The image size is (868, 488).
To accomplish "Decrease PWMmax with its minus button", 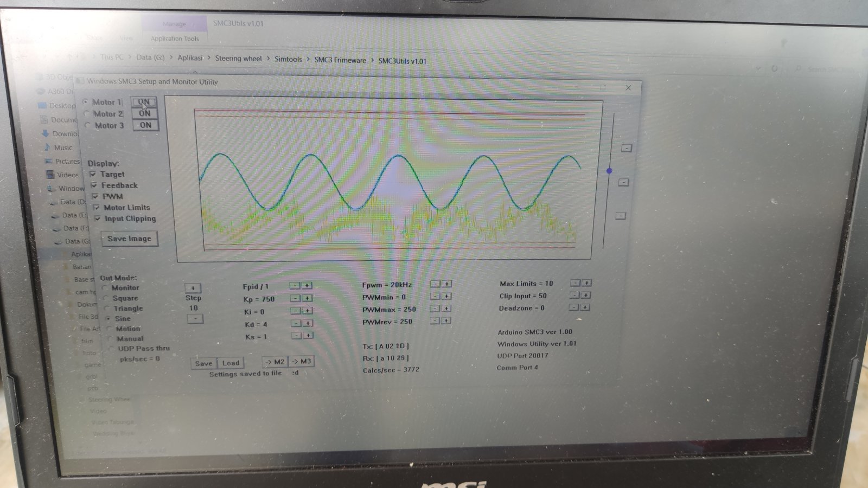I will point(435,309).
